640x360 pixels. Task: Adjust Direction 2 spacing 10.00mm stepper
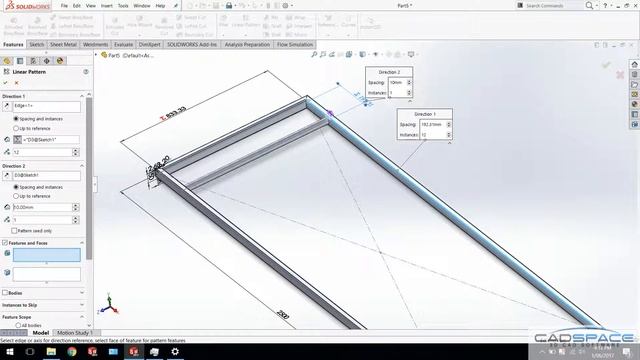click(76, 207)
